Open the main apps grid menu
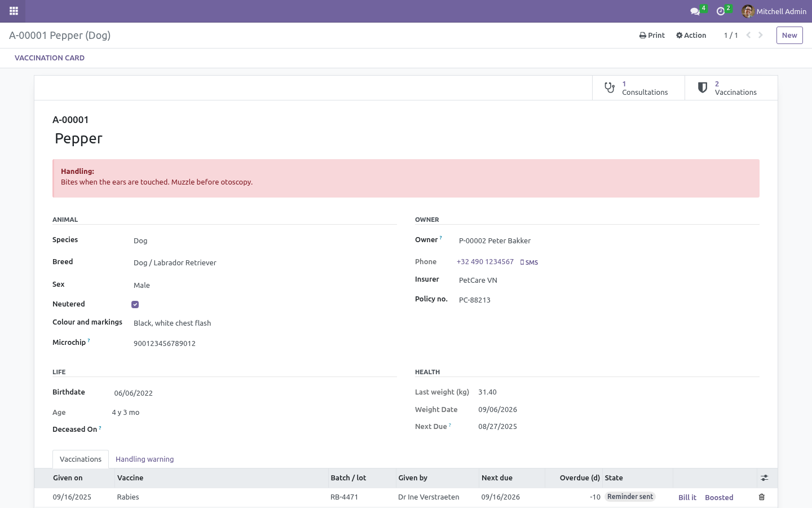The height and width of the screenshot is (508, 812). point(14,11)
